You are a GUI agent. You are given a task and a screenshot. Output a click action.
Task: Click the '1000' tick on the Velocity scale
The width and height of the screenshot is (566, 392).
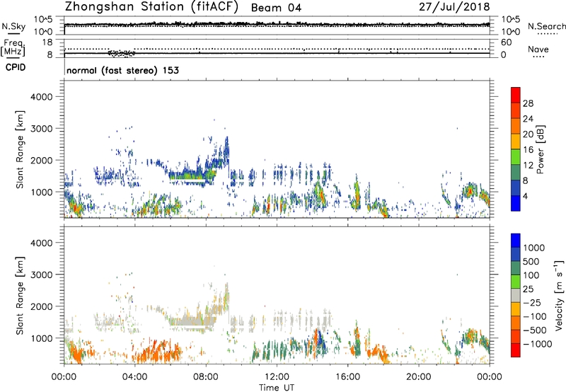534,248
